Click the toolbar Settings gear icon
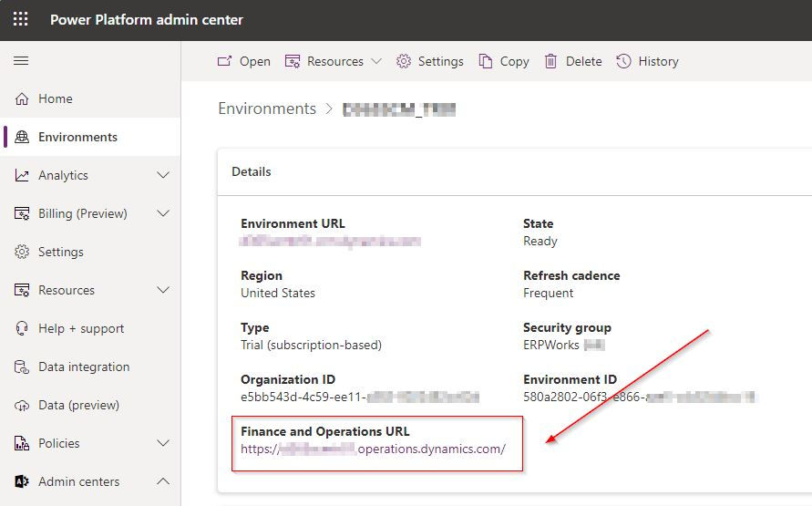The image size is (812, 506). point(404,61)
